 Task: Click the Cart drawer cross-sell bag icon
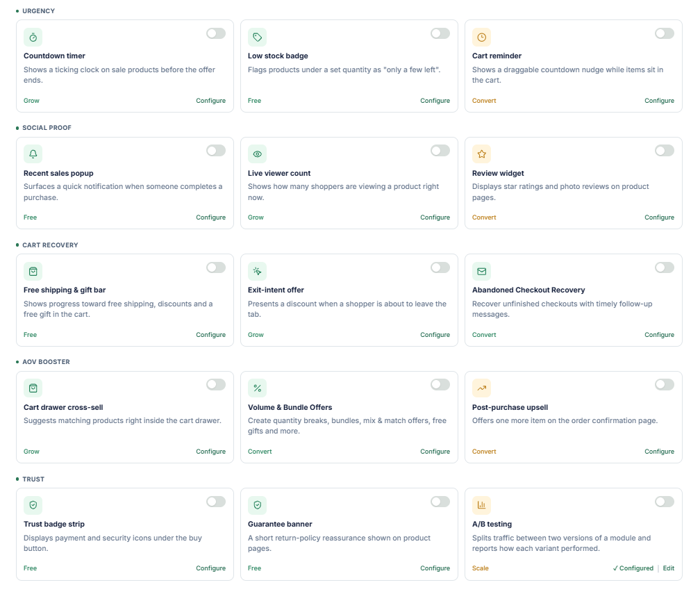click(33, 388)
